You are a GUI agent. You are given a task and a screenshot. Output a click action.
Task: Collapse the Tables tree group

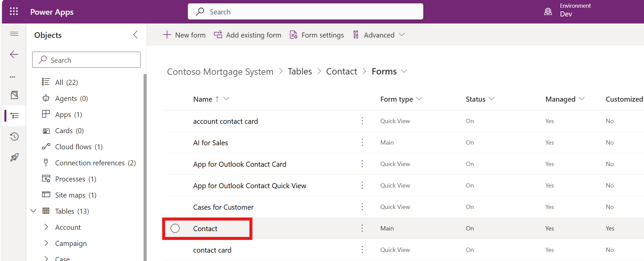tap(34, 211)
